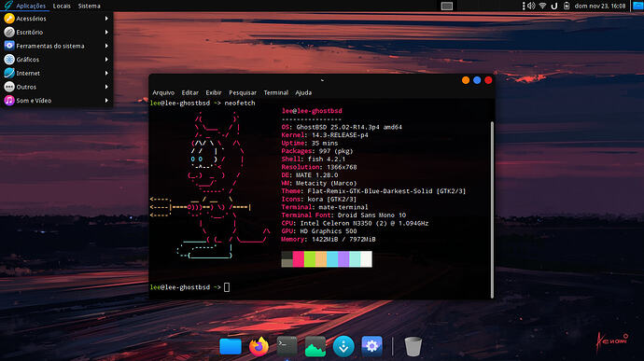Open the trash in dock
This screenshot has width=644, height=361.
[x=413, y=346]
